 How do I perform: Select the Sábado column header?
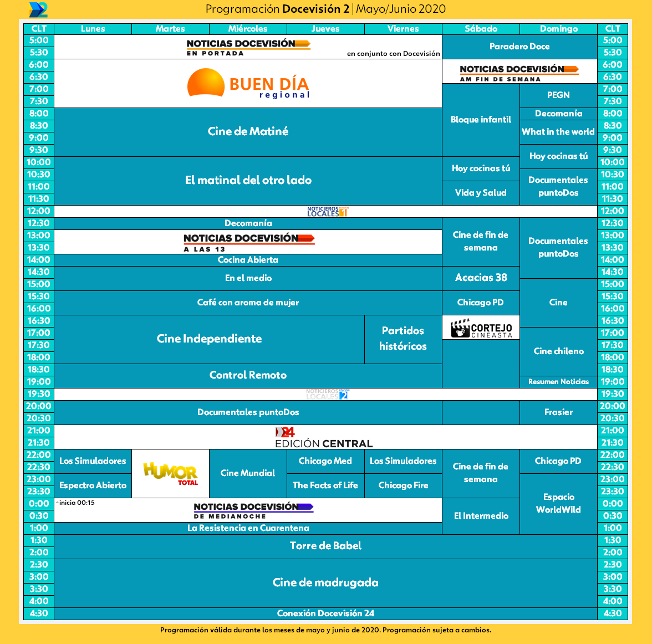tap(481, 29)
